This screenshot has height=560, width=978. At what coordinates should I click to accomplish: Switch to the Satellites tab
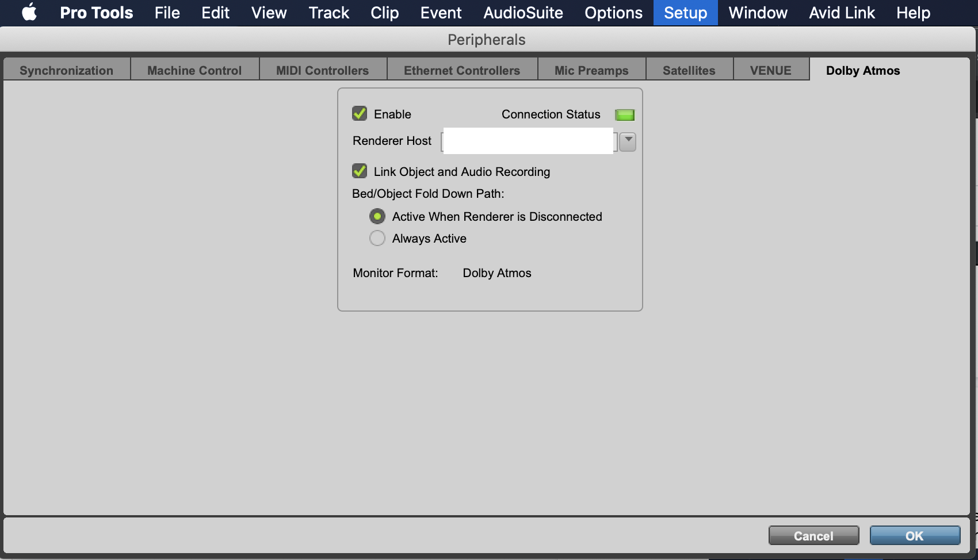[x=689, y=70]
